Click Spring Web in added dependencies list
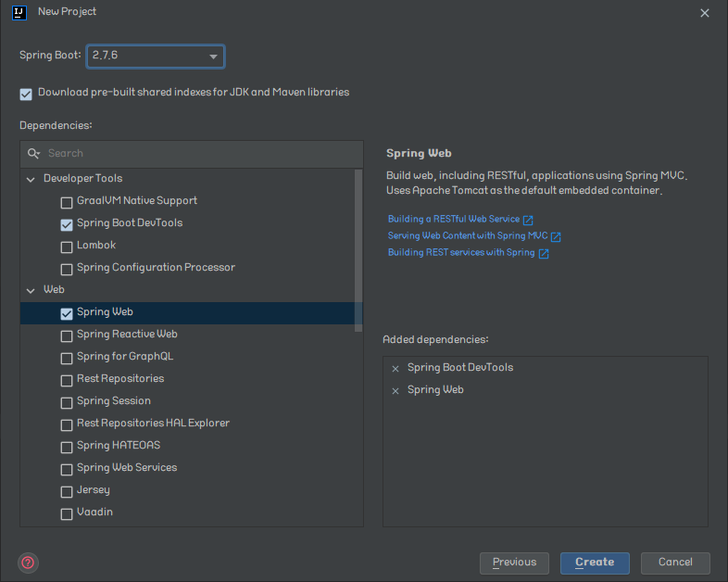The image size is (728, 582). pos(435,390)
